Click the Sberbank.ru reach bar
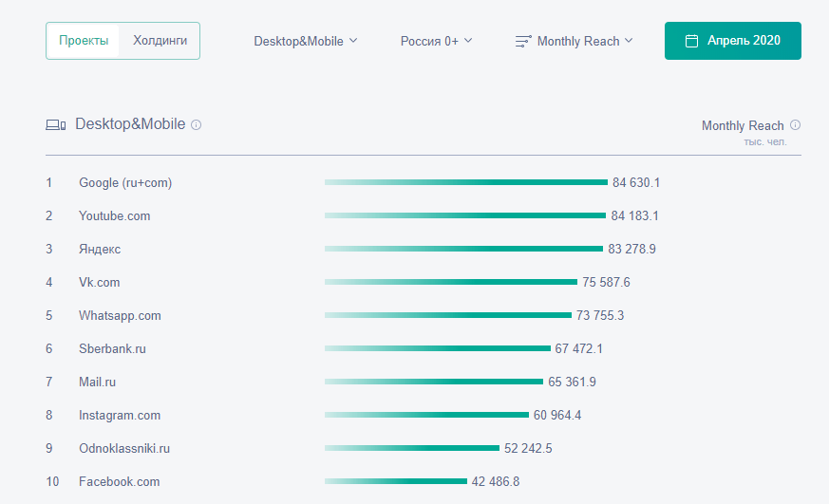Viewport: 829px width, 504px height. coord(437,348)
